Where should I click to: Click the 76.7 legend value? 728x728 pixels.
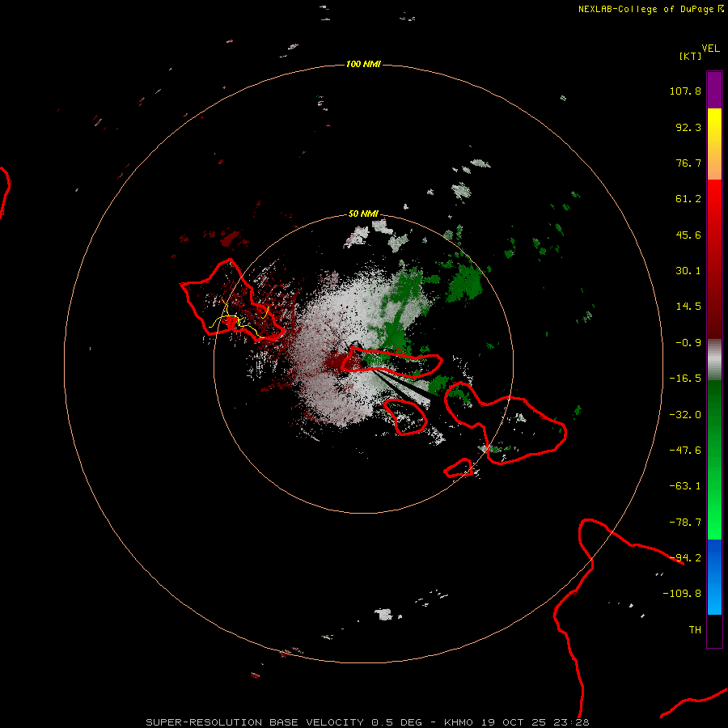point(688,163)
